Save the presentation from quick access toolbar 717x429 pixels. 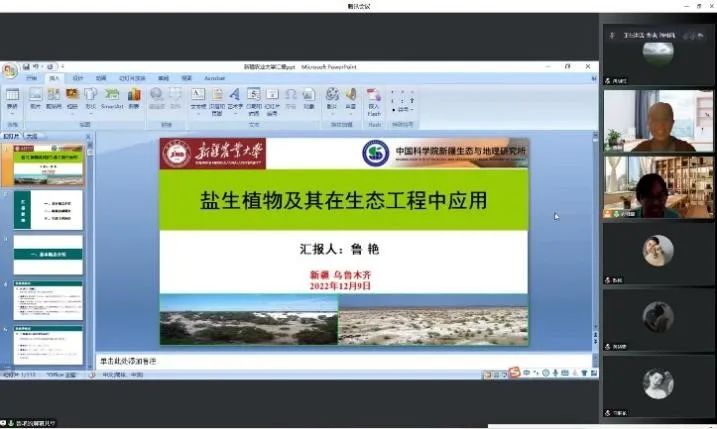click(26, 66)
